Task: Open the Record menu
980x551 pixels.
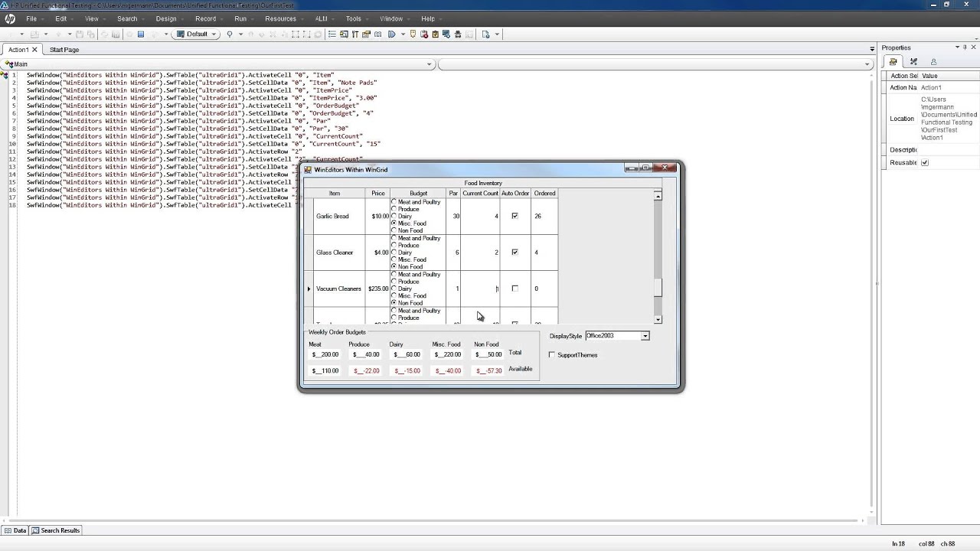Action: pos(205,18)
